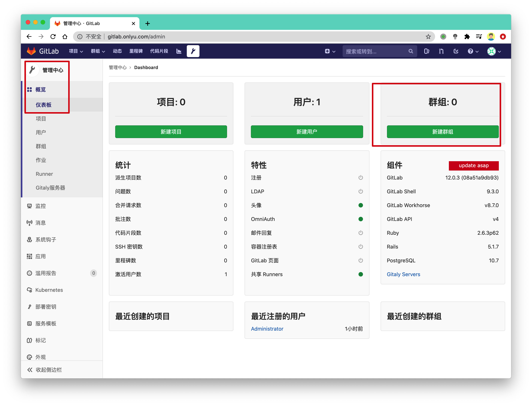Image resolution: width=532 pixels, height=406 pixels.
Task: Click the 新建用户 button
Action: click(x=307, y=132)
